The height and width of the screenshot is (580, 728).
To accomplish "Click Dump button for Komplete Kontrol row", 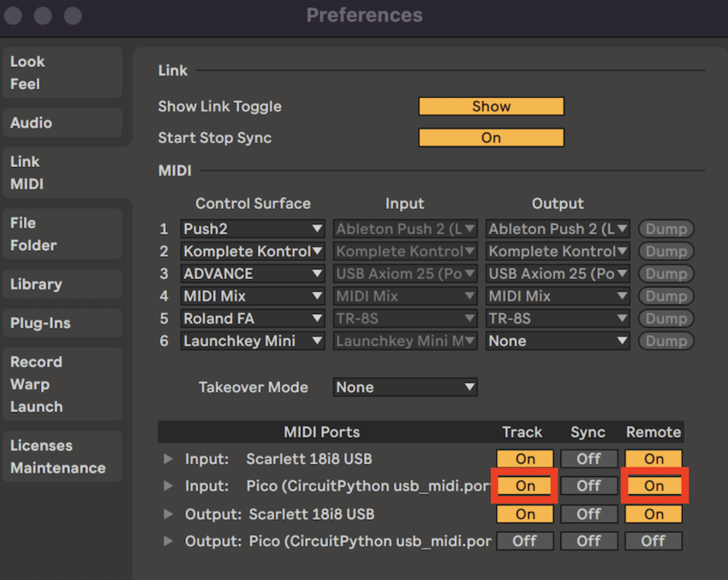I will coord(666,251).
